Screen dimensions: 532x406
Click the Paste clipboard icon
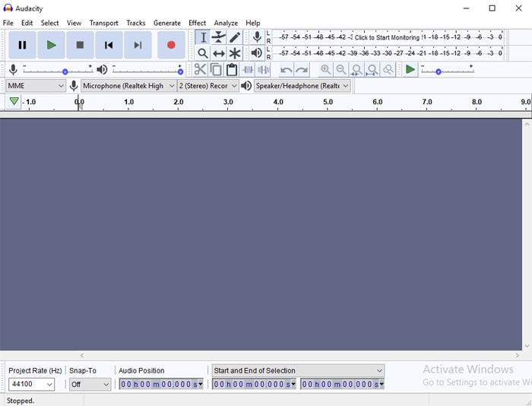(232, 70)
